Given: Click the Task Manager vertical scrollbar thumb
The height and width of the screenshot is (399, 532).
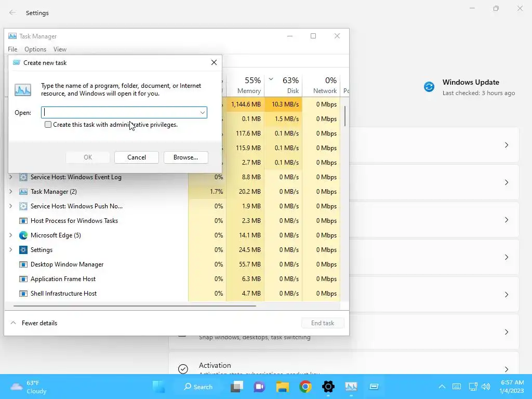Looking at the screenshot, I should click(345, 116).
